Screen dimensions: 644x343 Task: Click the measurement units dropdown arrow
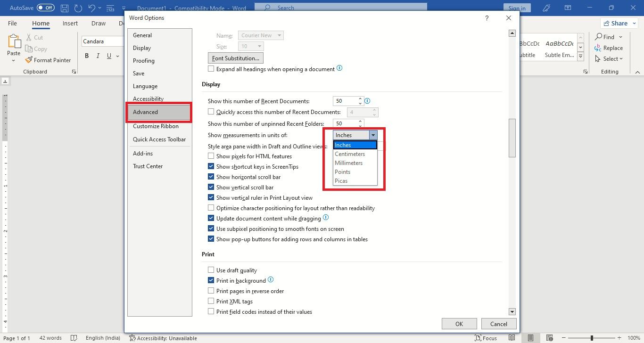point(373,135)
